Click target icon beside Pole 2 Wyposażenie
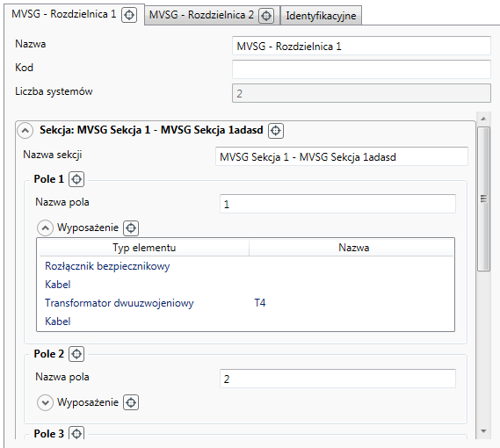The image size is (500, 448). click(131, 402)
